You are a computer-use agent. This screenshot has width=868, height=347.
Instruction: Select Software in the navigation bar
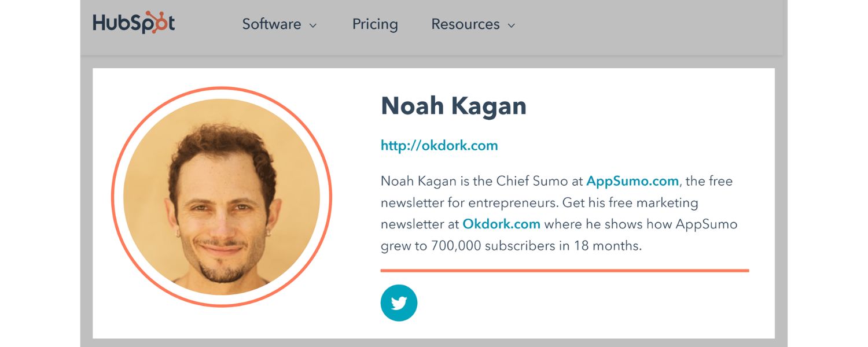click(271, 24)
